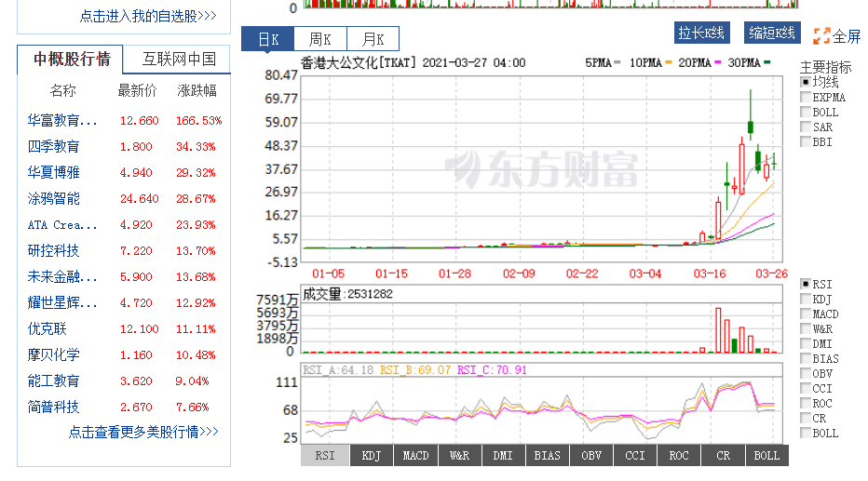Image resolution: width=868 pixels, height=481 pixels.
Task: Choose CCI in the bottom indicator bar
Action: click(635, 456)
